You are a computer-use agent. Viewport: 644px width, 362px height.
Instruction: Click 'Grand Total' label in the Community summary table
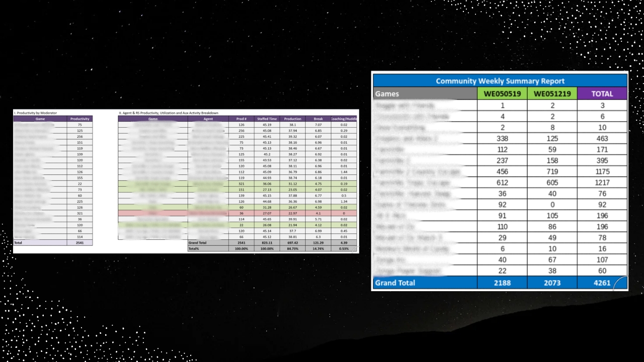point(395,283)
